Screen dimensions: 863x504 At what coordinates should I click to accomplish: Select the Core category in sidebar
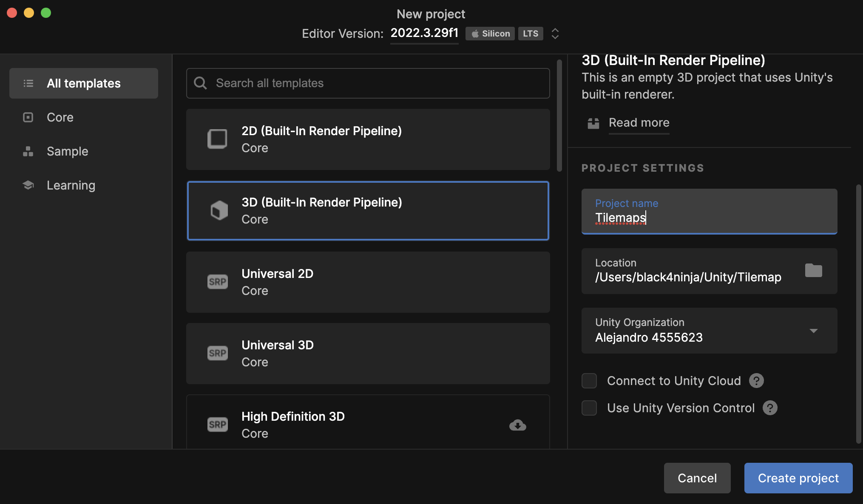click(x=60, y=117)
